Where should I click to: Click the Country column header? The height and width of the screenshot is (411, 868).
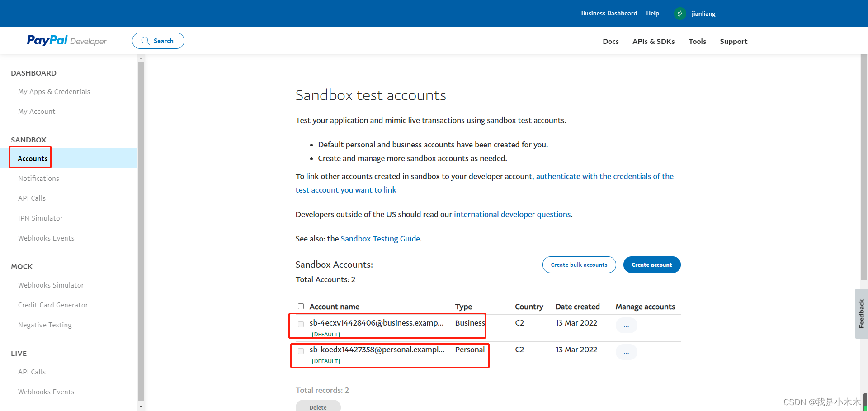point(529,307)
